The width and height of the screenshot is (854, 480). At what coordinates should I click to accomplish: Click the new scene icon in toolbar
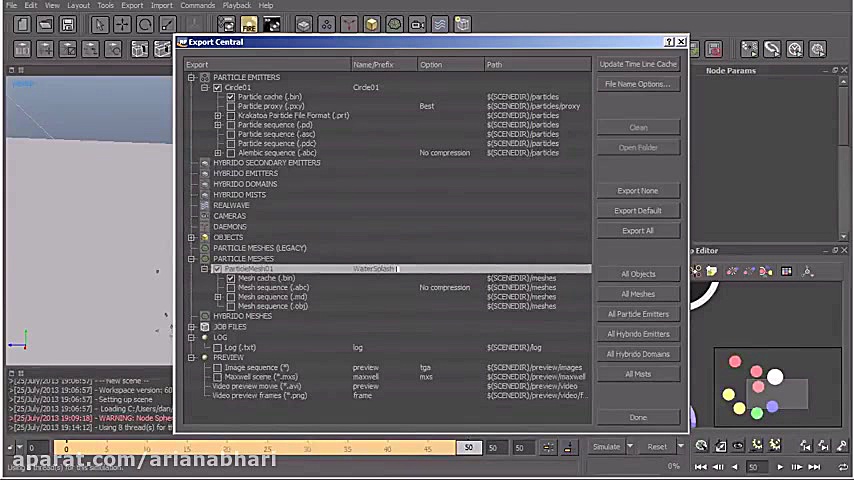point(22,25)
